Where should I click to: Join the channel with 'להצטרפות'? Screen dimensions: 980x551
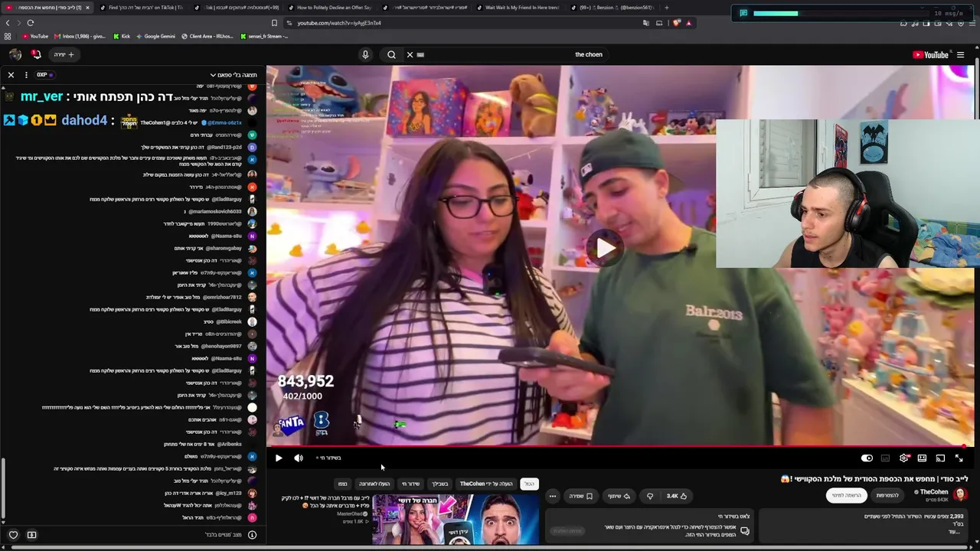tap(887, 495)
